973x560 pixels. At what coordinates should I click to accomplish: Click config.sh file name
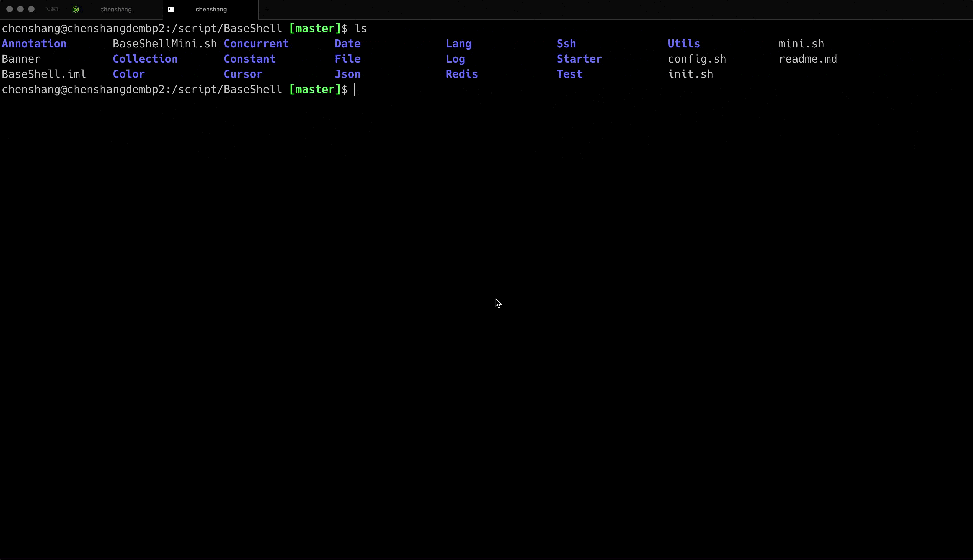(x=697, y=59)
